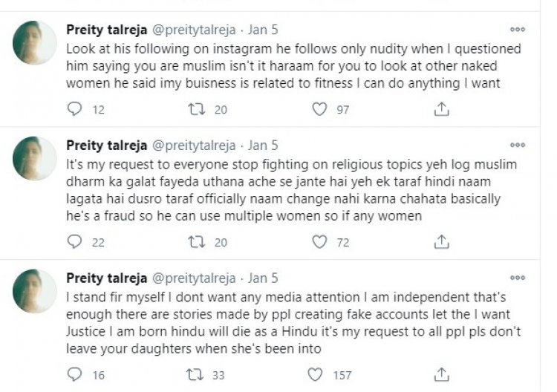Retweet the tweet with 72 likes
Screen dimensions: 557x392
click(196, 242)
